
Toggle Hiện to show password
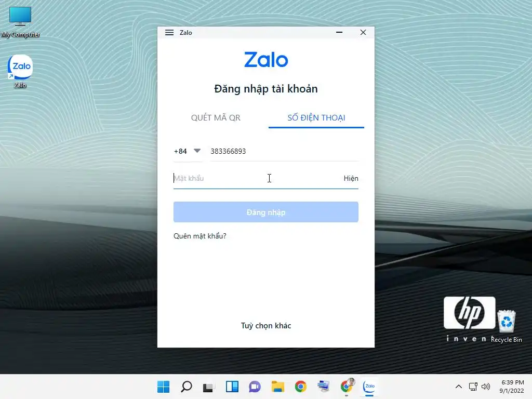(x=351, y=179)
